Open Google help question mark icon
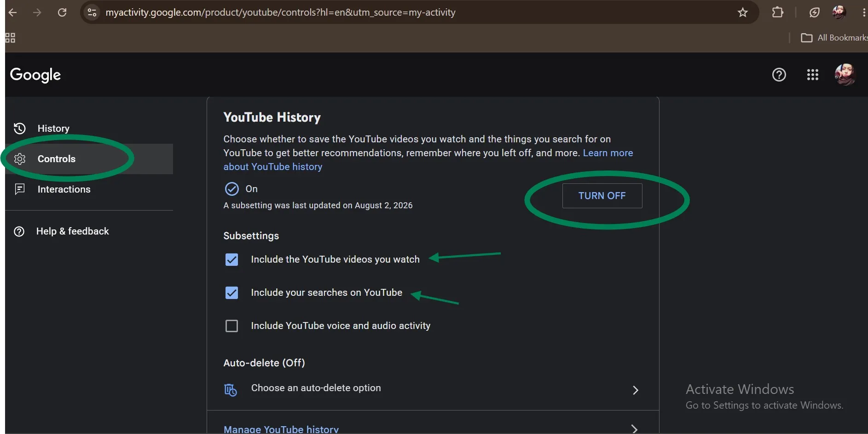The image size is (868, 434). coord(779,75)
